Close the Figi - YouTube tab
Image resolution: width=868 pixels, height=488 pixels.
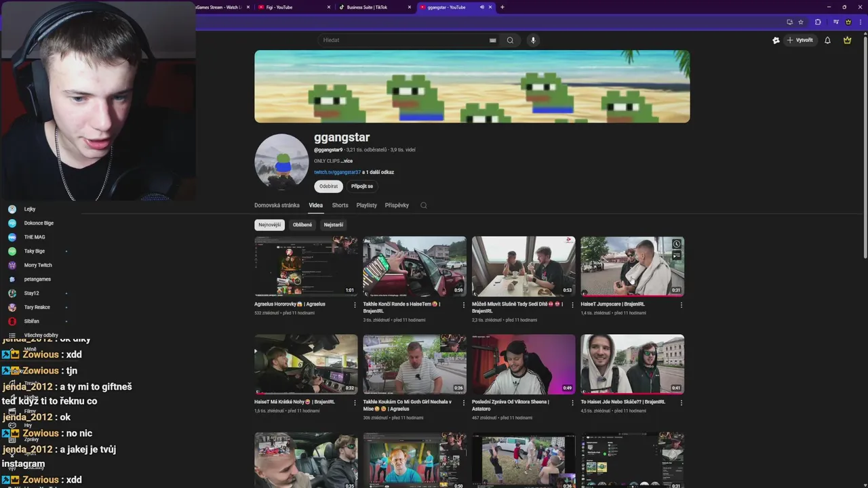coord(328,7)
